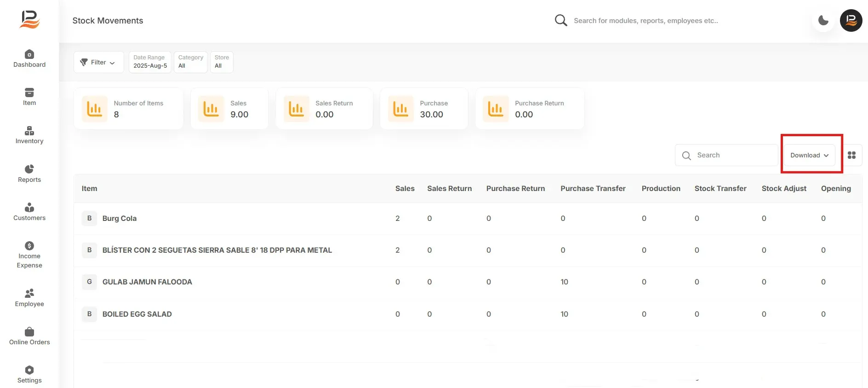868x388 pixels.
Task: Open Settings in the sidebar
Action: click(29, 375)
